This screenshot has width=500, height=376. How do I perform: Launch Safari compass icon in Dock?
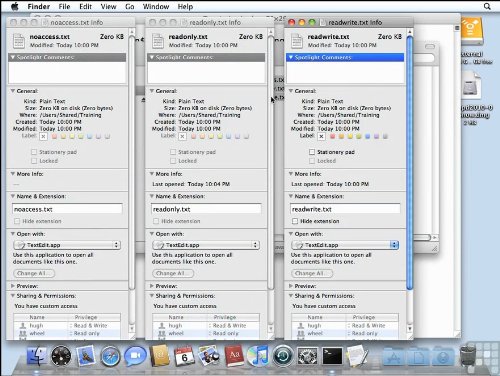[x=110, y=356]
